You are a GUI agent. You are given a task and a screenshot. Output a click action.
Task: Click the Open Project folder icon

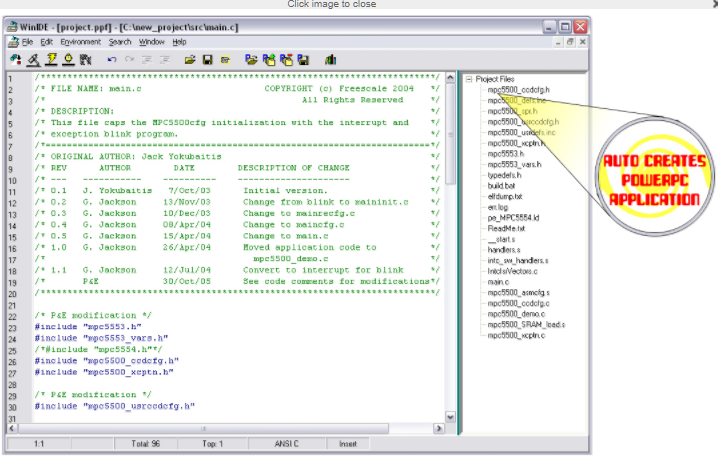click(252, 60)
